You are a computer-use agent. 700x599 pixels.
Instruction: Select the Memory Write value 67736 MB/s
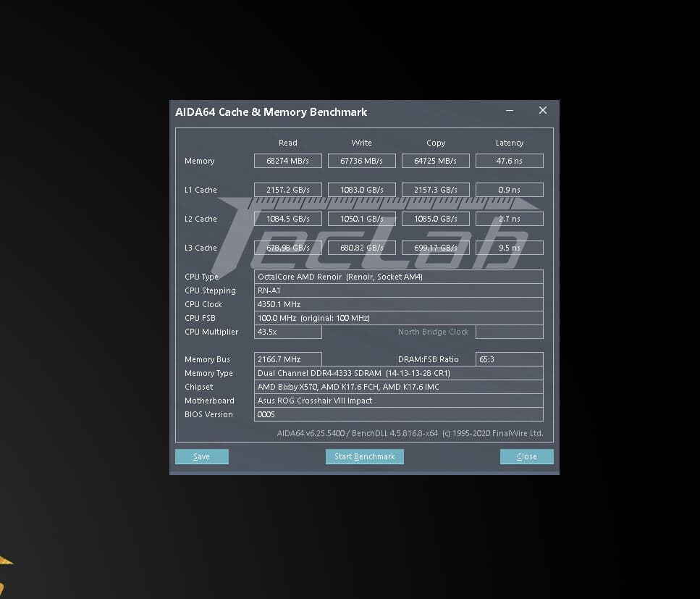point(362,161)
